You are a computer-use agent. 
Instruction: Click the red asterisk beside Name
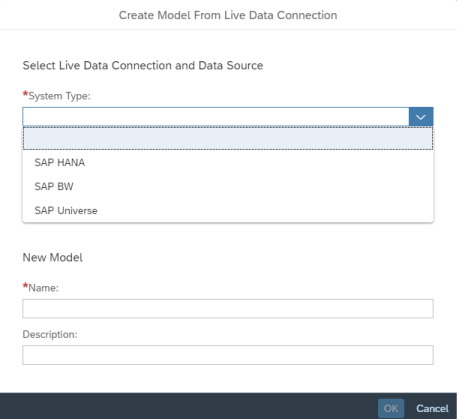[x=25, y=286]
